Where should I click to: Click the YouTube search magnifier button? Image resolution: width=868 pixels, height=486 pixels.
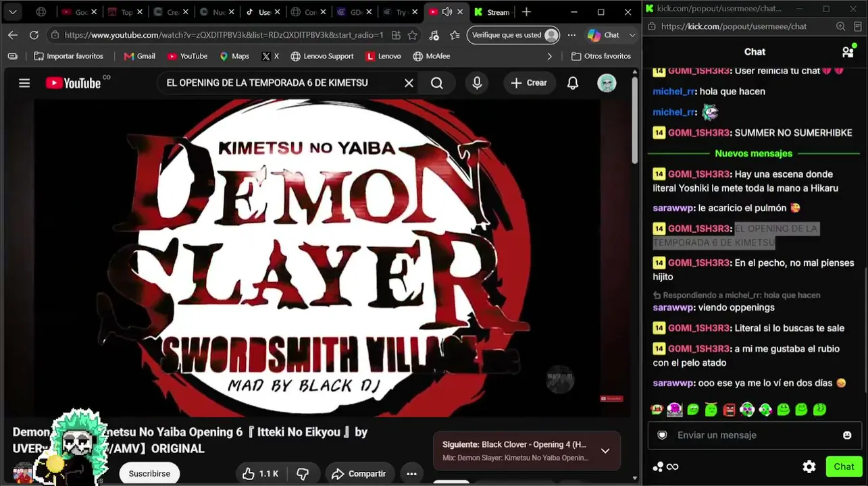pyautogui.click(x=437, y=83)
